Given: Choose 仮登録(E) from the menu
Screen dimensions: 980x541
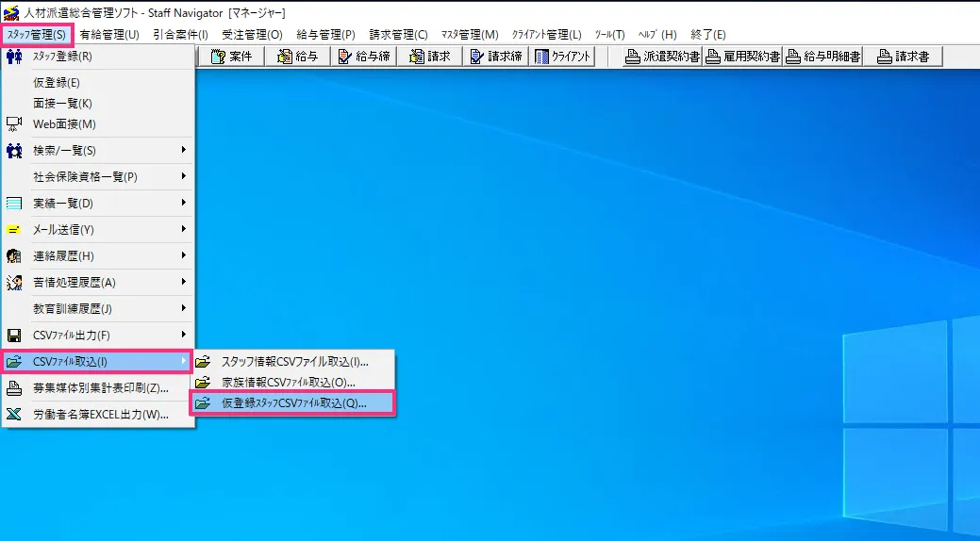Looking at the screenshot, I should point(99,82).
